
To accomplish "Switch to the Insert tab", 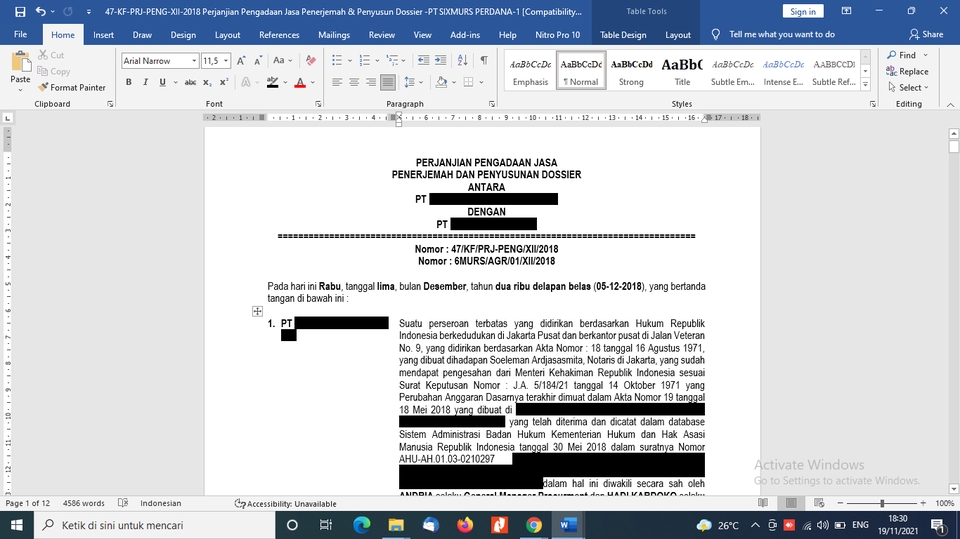I will tap(103, 35).
